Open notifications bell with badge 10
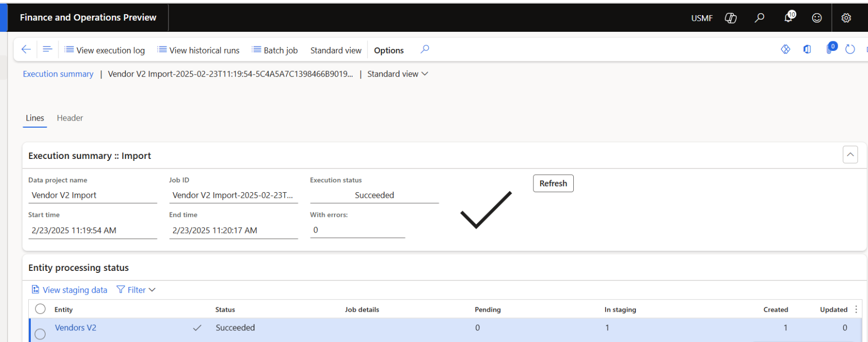The image size is (868, 342). 789,18
